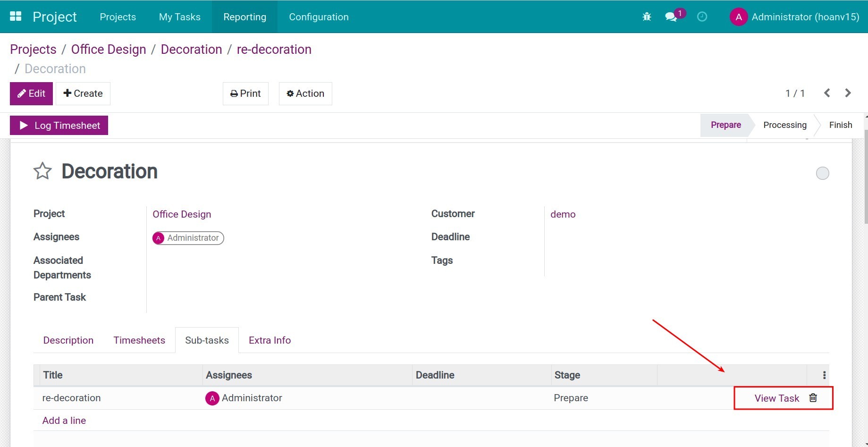Open the Print dropdown
Screen dimensions: 868x447
pos(245,93)
